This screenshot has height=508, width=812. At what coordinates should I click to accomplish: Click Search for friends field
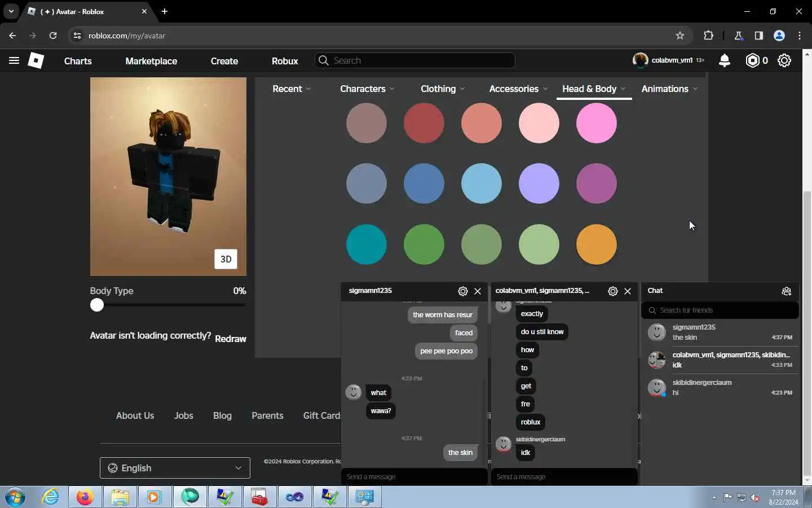tap(720, 310)
